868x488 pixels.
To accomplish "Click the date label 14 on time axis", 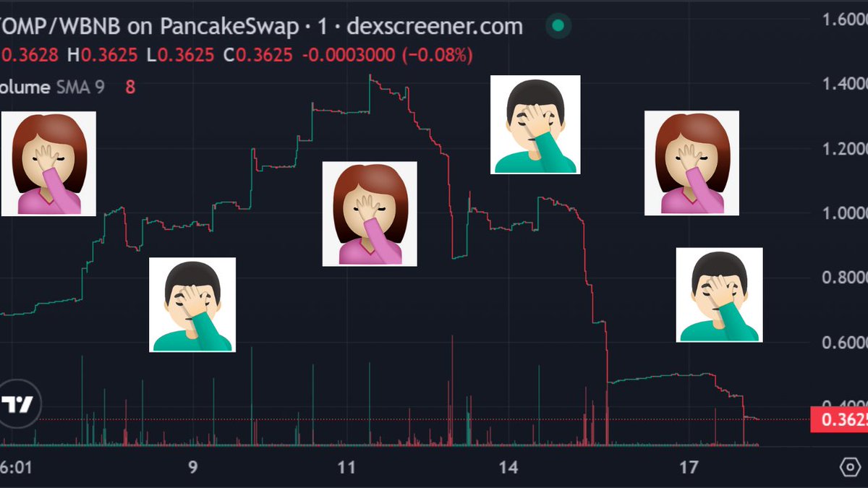I will click(x=509, y=468).
